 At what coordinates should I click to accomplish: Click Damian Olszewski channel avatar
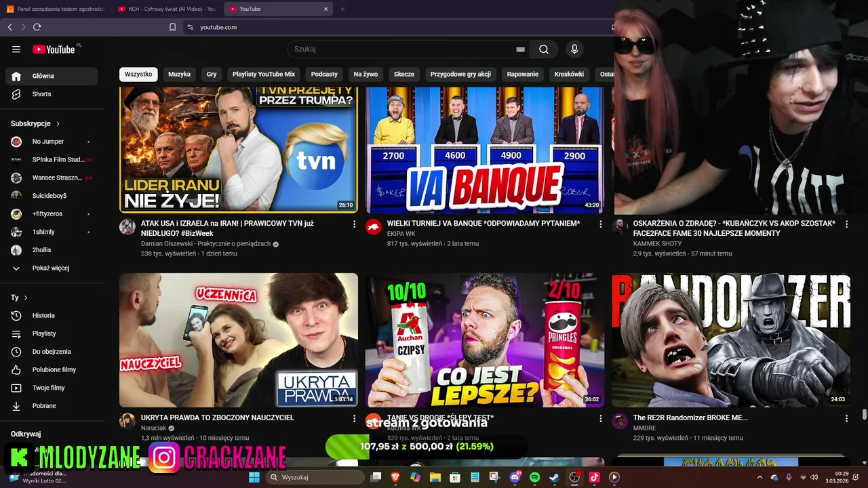127,226
